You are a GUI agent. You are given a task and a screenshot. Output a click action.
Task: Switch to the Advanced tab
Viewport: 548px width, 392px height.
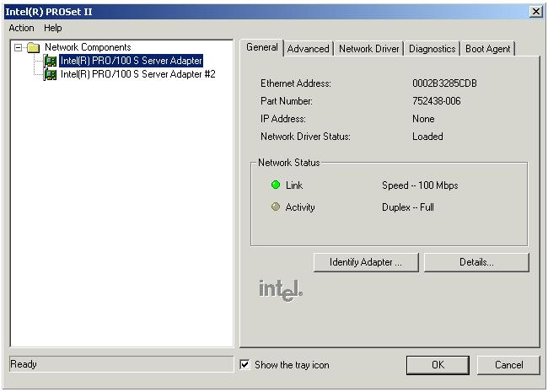[x=308, y=49]
